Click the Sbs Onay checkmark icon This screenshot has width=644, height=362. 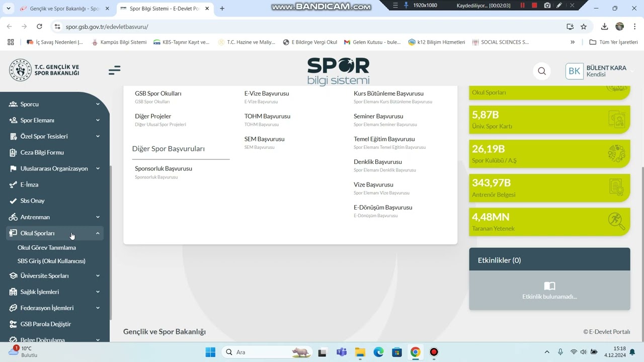click(x=13, y=201)
